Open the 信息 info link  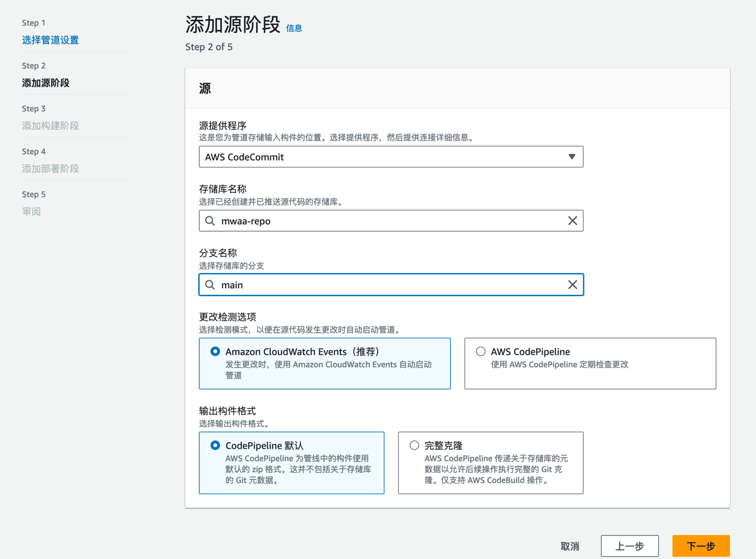click(x=294, y=28)
